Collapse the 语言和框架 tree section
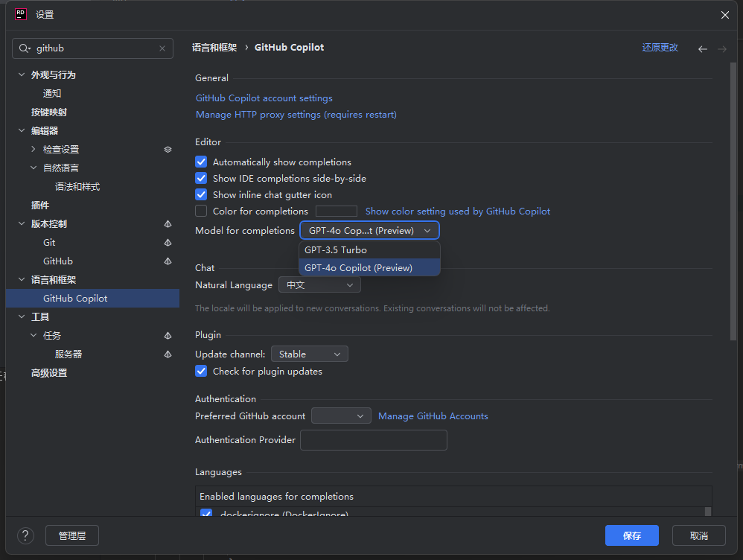 point(22,280)
